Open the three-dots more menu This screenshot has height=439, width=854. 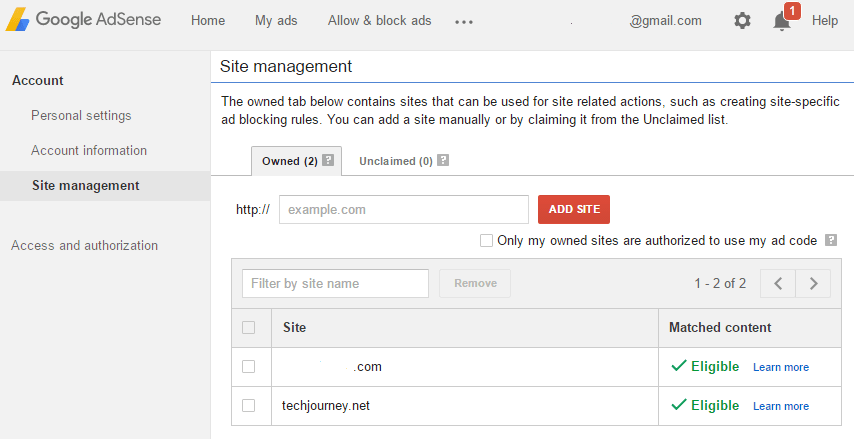point(463,22)
